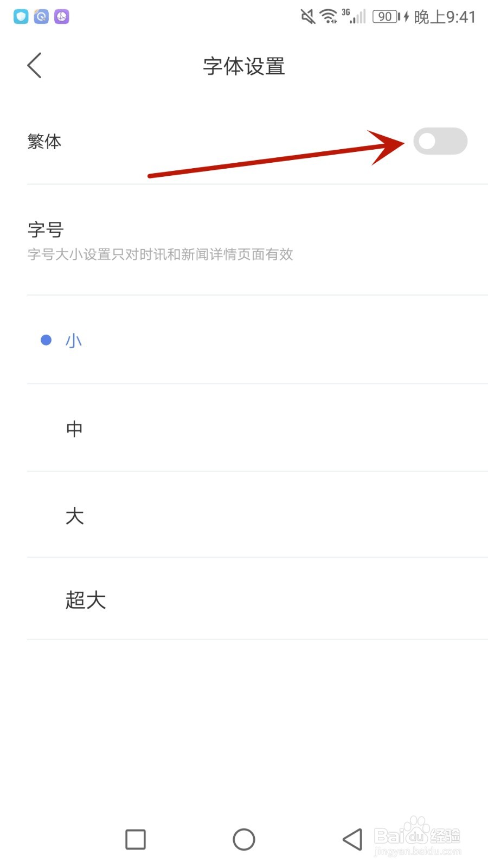Tap the 字号 section heading
The width and height of the screenshot is (488, 868).
pos(46,229)
